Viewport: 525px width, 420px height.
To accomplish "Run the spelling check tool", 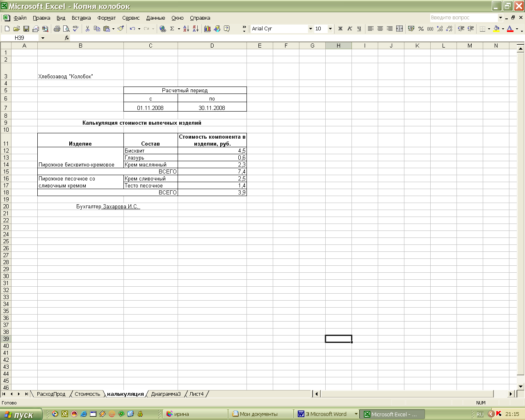I will tap(75, 29).
